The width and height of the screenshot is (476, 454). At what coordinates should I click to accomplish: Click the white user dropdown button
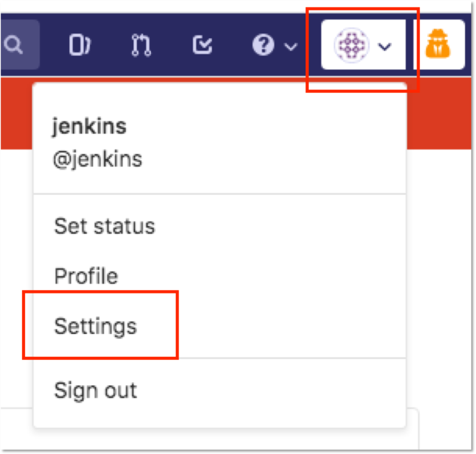click(364, 45)
